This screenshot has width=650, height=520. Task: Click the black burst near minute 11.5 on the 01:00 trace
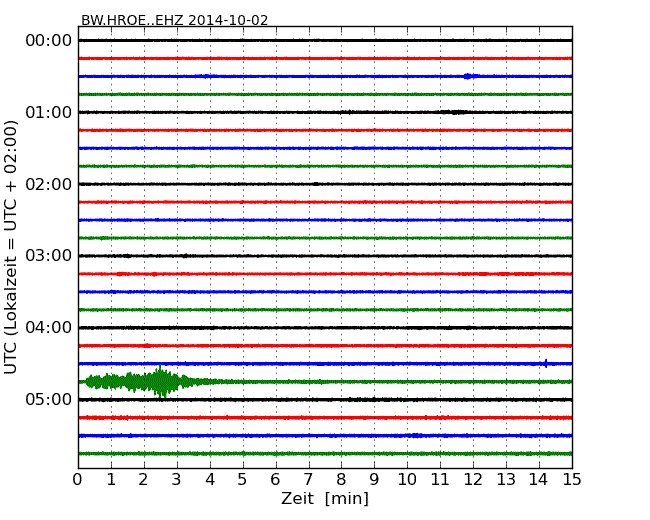click(454, 112)
